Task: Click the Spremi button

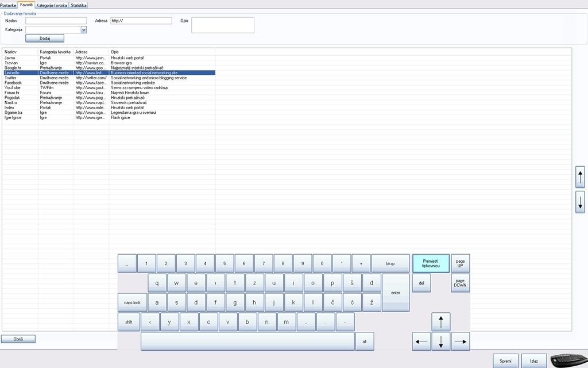Action: (x=505, y=361)
